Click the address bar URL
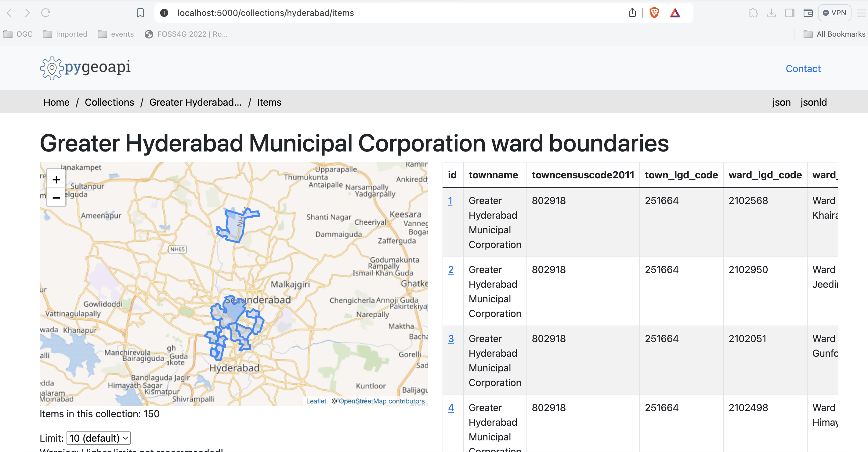This screenshot has width=868, height=452. coord(266,13)
